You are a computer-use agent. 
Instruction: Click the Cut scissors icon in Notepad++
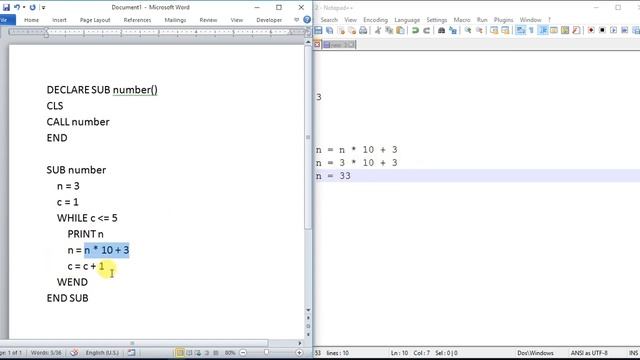[378, 30]
